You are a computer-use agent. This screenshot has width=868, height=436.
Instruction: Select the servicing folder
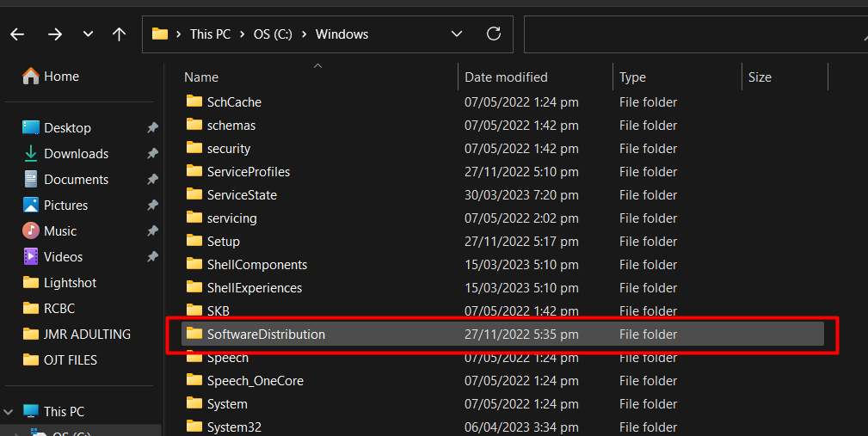coord(502,218)
